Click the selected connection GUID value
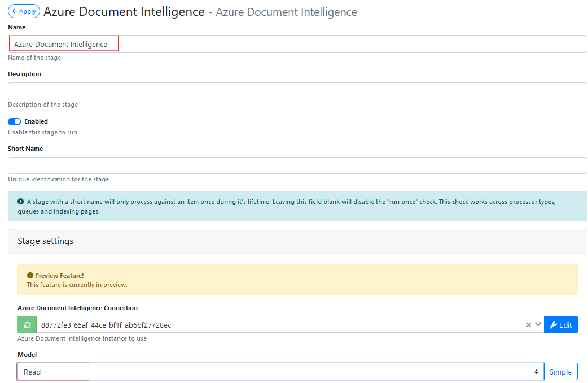Image resolution: width=588 pixels, height=383 pixels. [x=106, y=325]
